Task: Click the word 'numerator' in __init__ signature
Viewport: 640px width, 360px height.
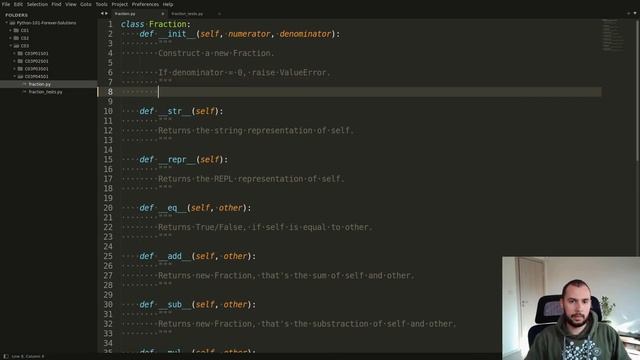Action: pyautogui.click(x=249, y=34)
